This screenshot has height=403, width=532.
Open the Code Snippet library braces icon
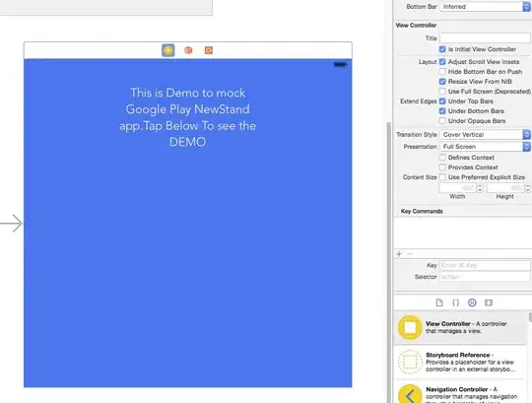click(456, 302)
